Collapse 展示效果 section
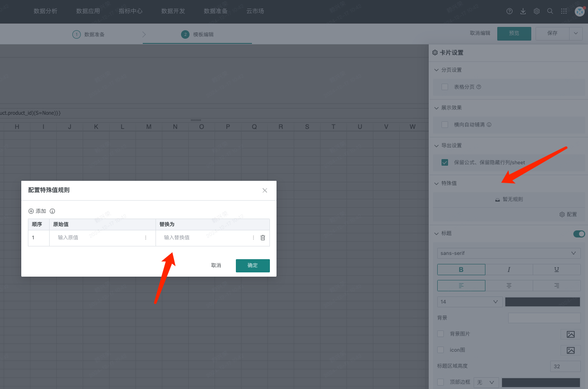Screen dimensions: 588x389 click(x=436, y=108)
